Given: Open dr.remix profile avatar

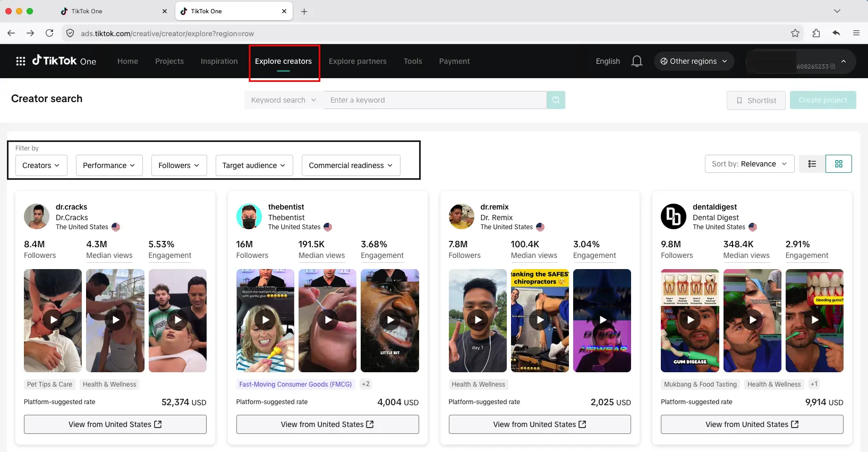Looking at the screenshot, I should click(x=462, y=216).
